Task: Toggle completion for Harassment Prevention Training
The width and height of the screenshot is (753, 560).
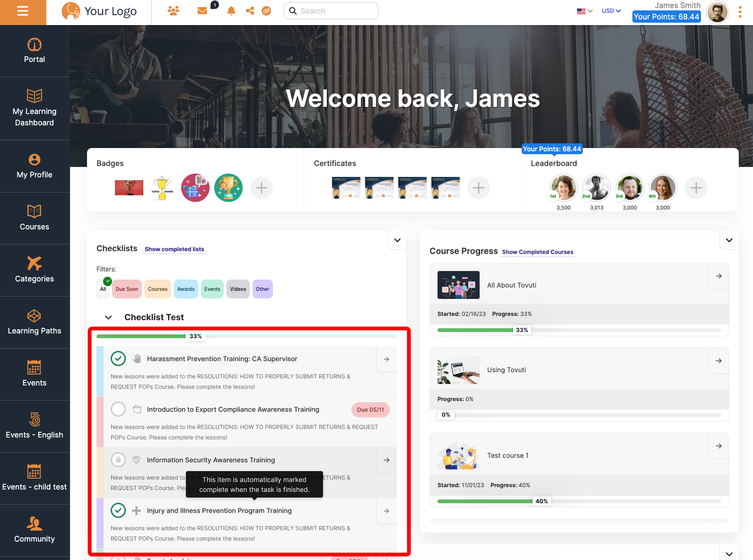Action: 118,359
